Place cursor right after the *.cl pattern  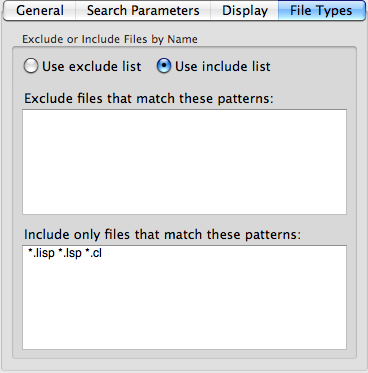point(103,253)
